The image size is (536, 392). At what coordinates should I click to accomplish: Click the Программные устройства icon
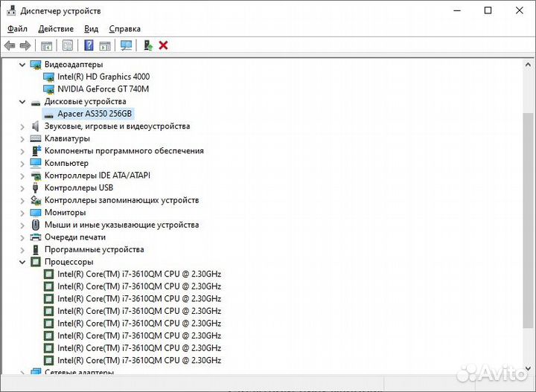click(36, 250)
